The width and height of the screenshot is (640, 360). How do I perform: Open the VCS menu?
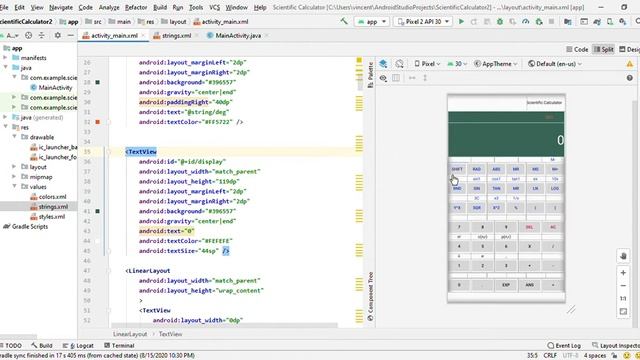[x=214, y=7]
